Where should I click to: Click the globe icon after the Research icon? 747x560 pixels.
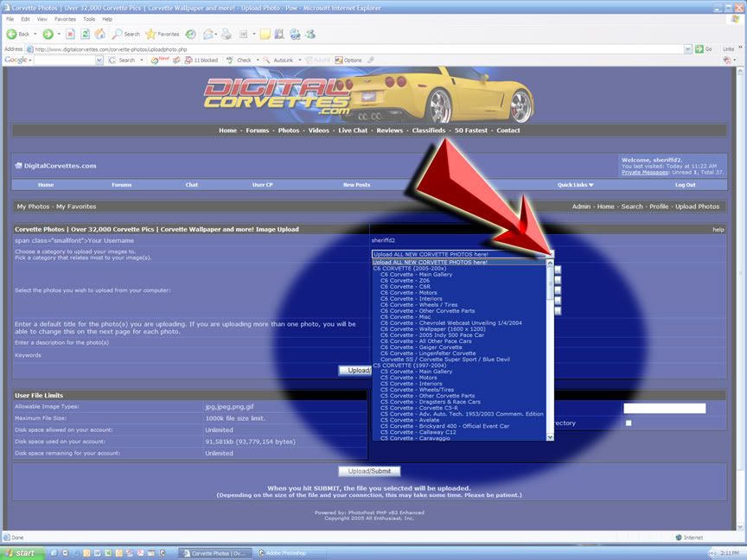tap(295, 34)
